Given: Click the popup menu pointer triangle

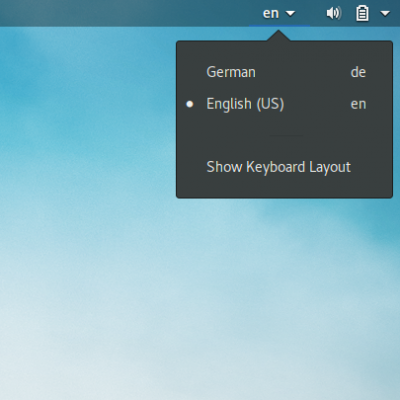Looking at the screenshot, I should point(278,36).
